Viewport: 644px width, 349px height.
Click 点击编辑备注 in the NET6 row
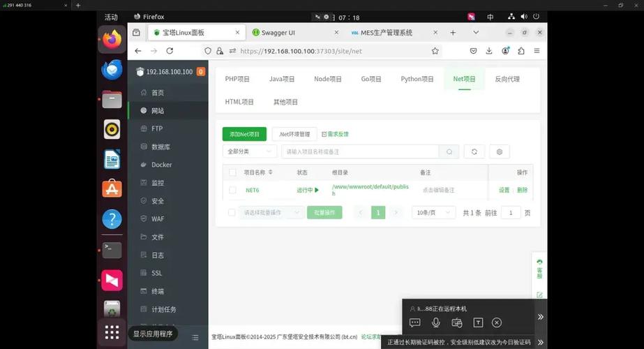tap(439, 190)
